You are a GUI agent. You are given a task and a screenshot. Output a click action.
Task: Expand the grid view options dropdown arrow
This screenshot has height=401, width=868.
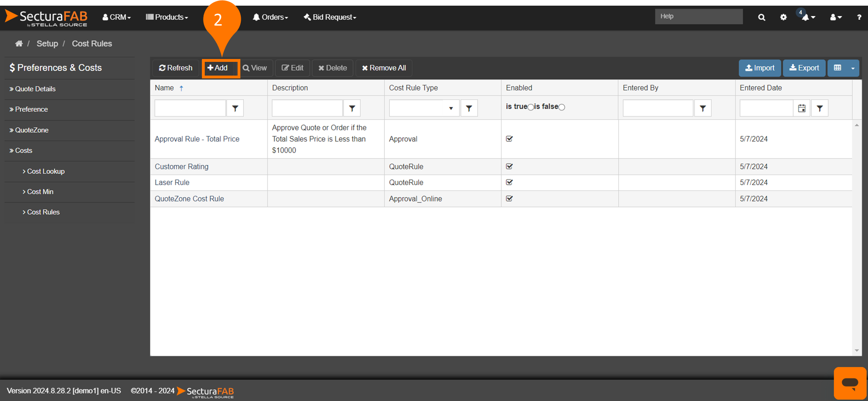pos(853,68)
